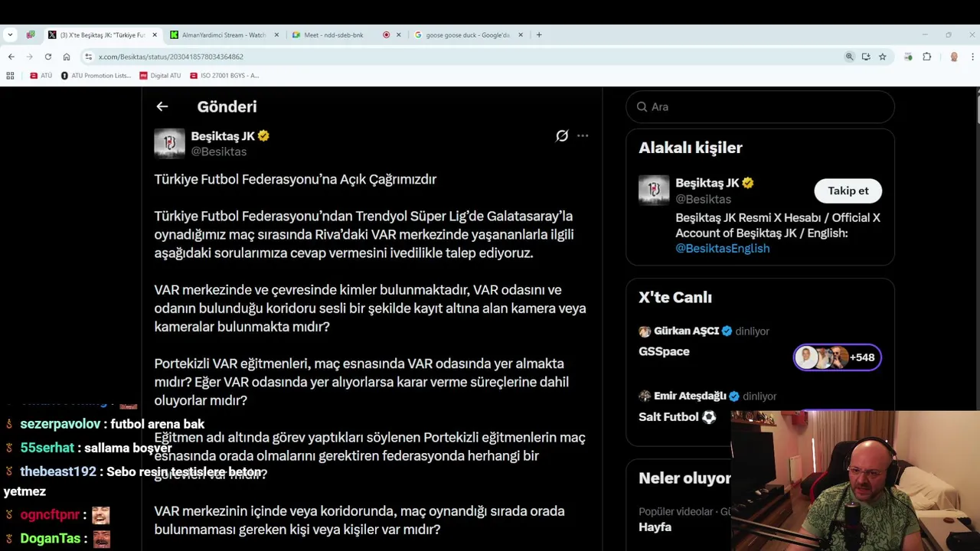Follow Beşiktaş JK with the Takip et button
Image resolution: width=980 pixels, height=551 pixels.
coord(848,191)
